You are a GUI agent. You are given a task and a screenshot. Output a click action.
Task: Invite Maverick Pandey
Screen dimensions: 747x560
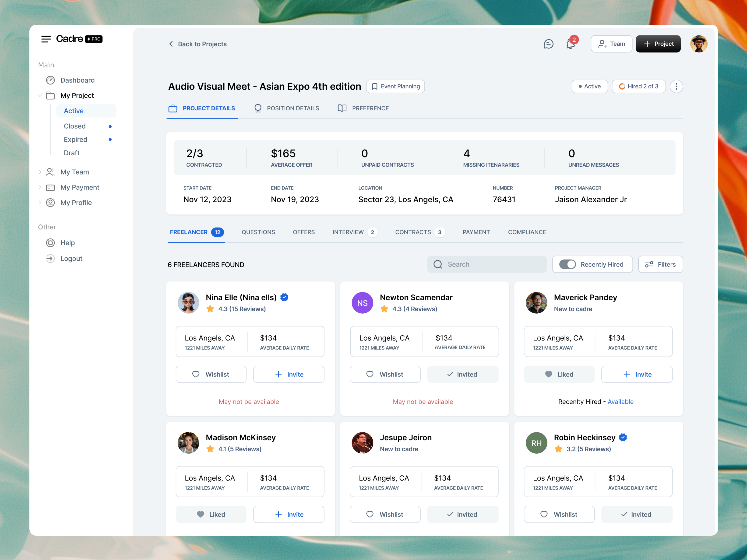point(637,374)
